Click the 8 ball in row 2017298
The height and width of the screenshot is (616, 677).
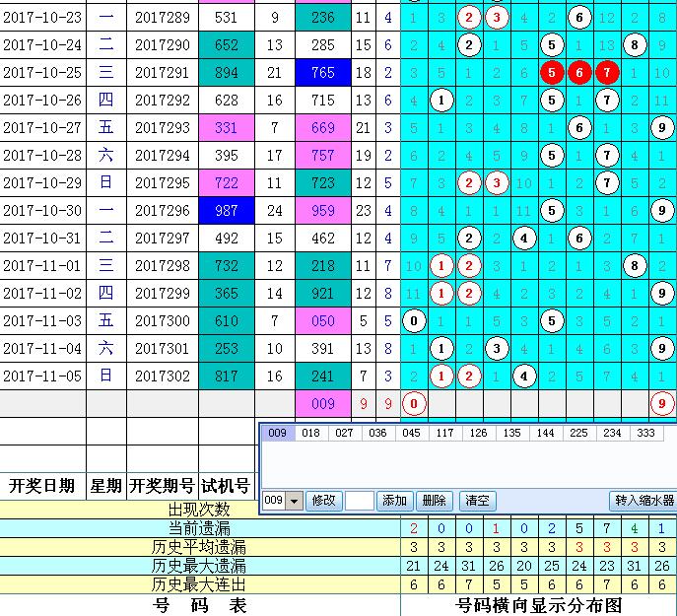click(635, 266)
